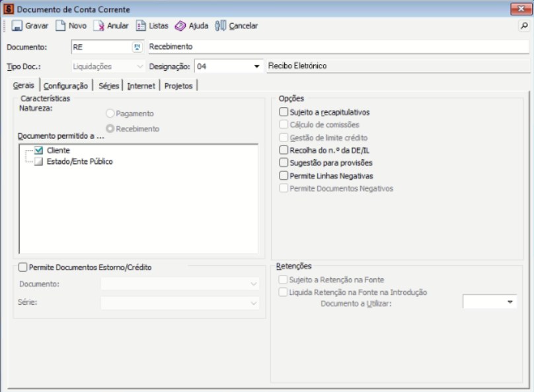
Task: Open the Séries tab
Action: [108, 86]
